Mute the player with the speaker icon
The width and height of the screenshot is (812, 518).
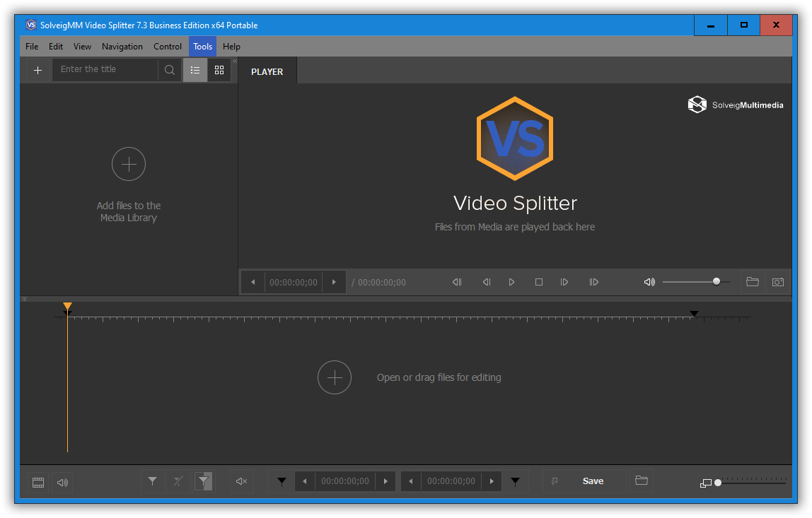pos(649,282)
